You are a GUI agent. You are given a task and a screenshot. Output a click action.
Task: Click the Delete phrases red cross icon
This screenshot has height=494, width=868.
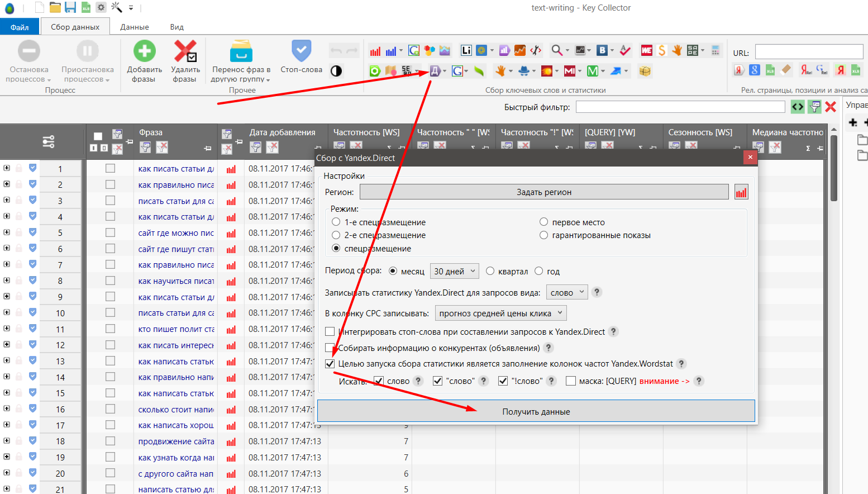pyautogui.click(x=185, y=51)
